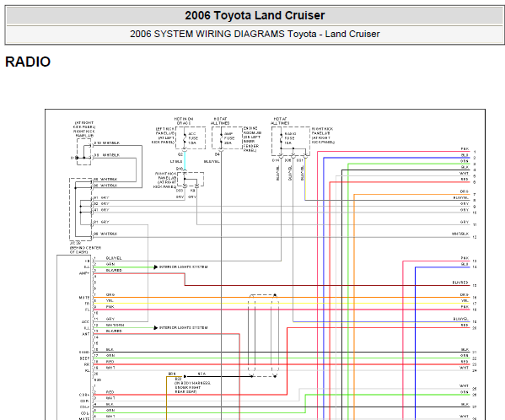This screenshot has width=505, height=420.
Task: Click the AMP fuse 30A symbol
Action: click(221, 137)
